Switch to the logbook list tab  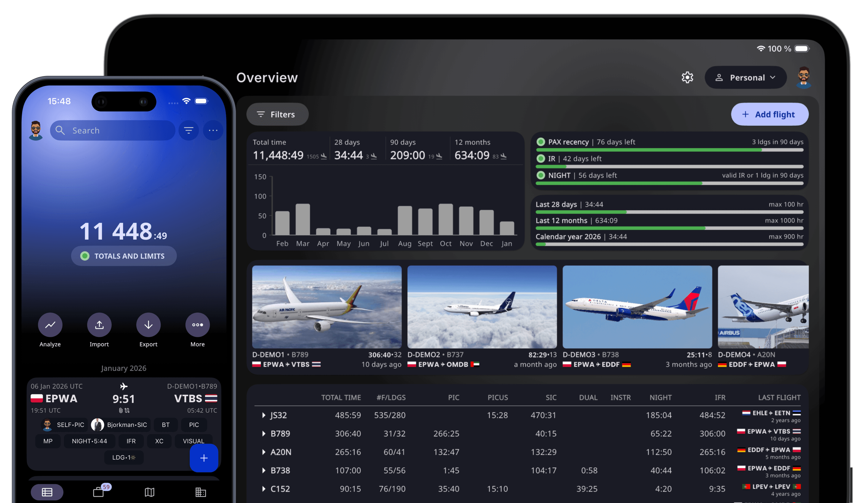point(47,492)
